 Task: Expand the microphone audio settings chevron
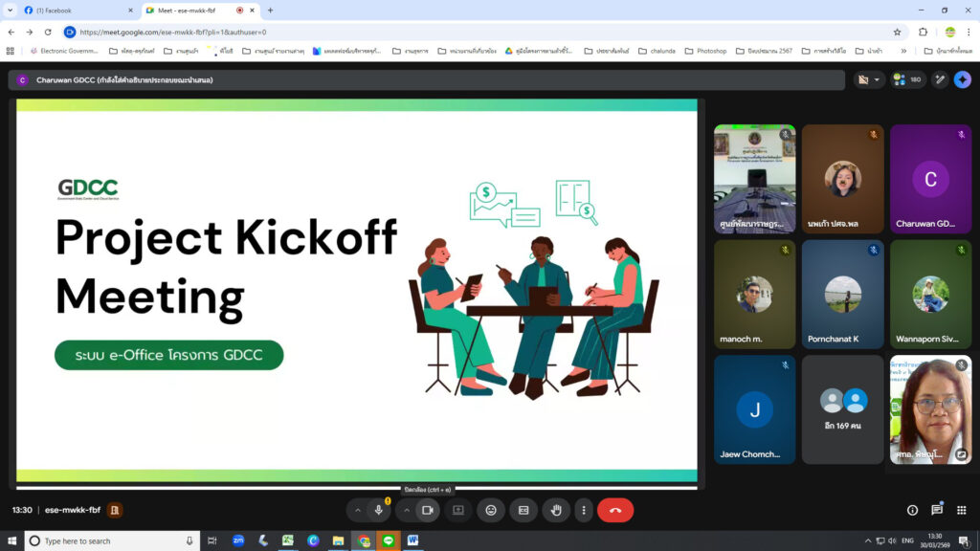[358, 511]
